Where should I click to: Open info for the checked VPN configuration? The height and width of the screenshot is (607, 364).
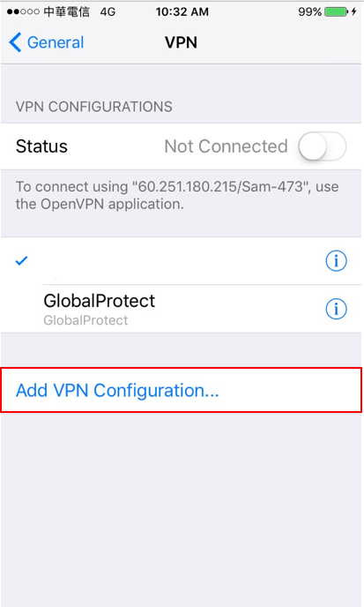(x=336, y=261)
